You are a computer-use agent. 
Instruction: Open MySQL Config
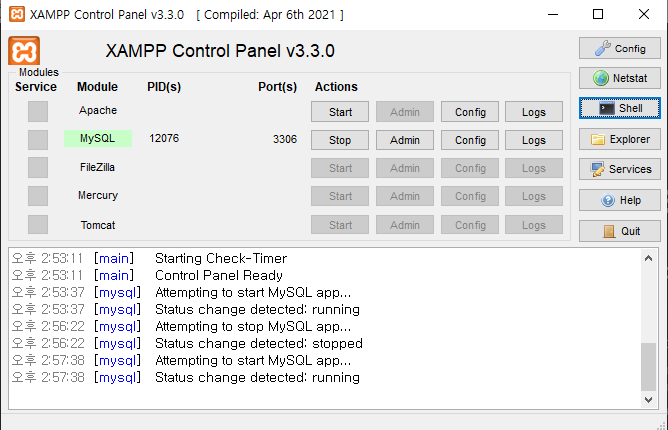pyautogui.click(x=470, y=140)
